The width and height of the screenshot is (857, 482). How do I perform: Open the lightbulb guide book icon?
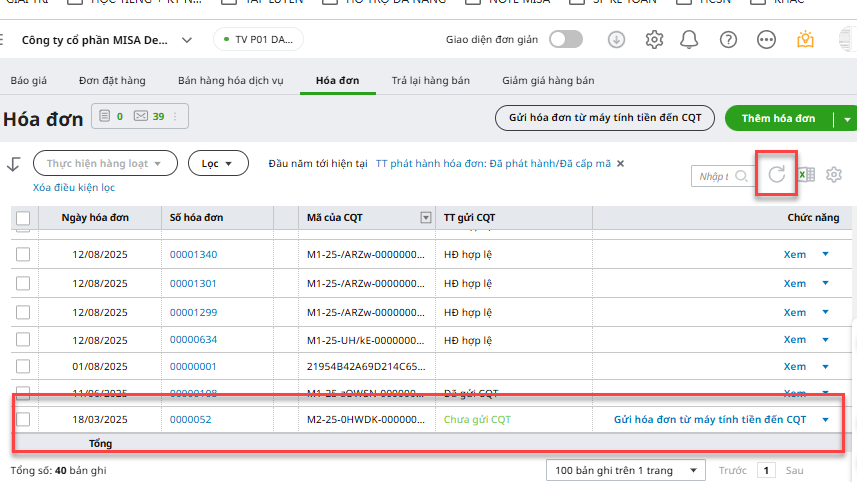(x=805, y=40)
